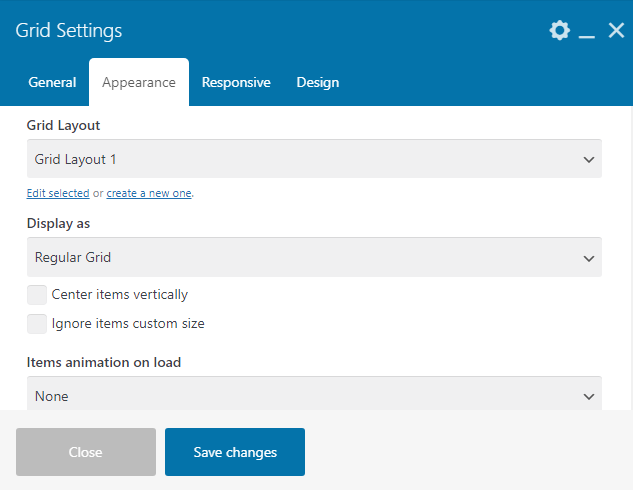Click the gray Close button
633x490 pixels.
(x=86, y=452)
